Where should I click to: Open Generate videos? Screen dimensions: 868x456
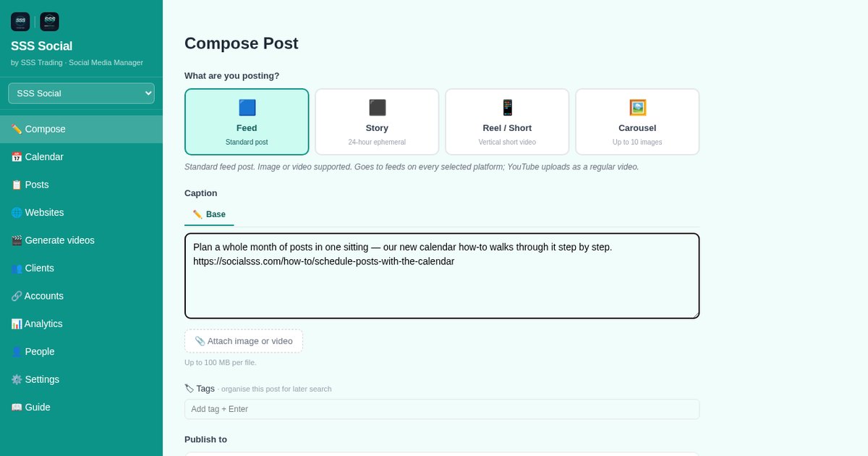pyautogui.click(x=81, y=240)
